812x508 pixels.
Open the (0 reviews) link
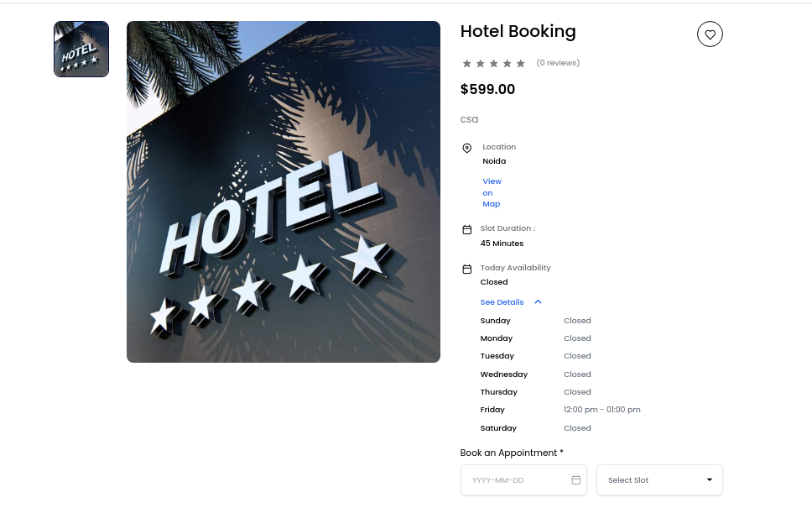558,63
